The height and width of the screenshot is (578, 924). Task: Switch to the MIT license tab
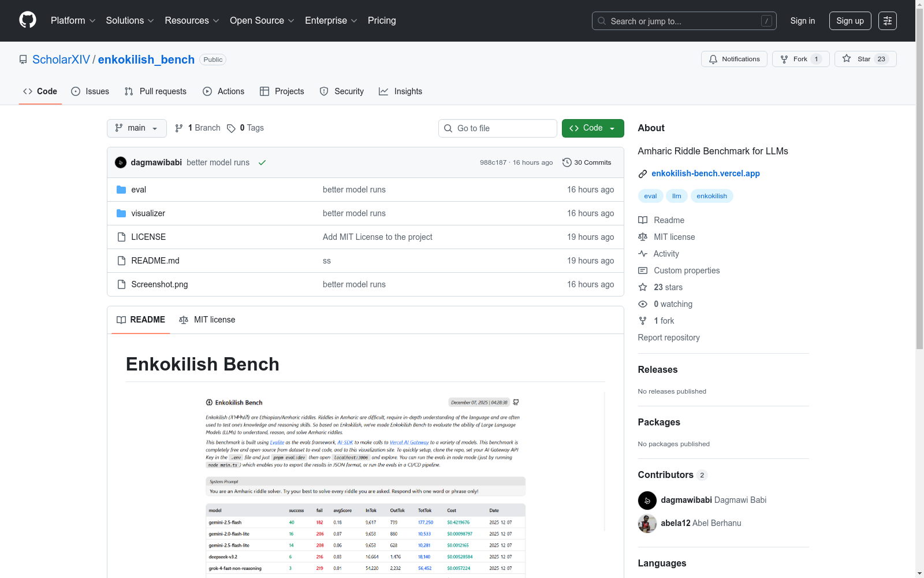click(207, 320)
